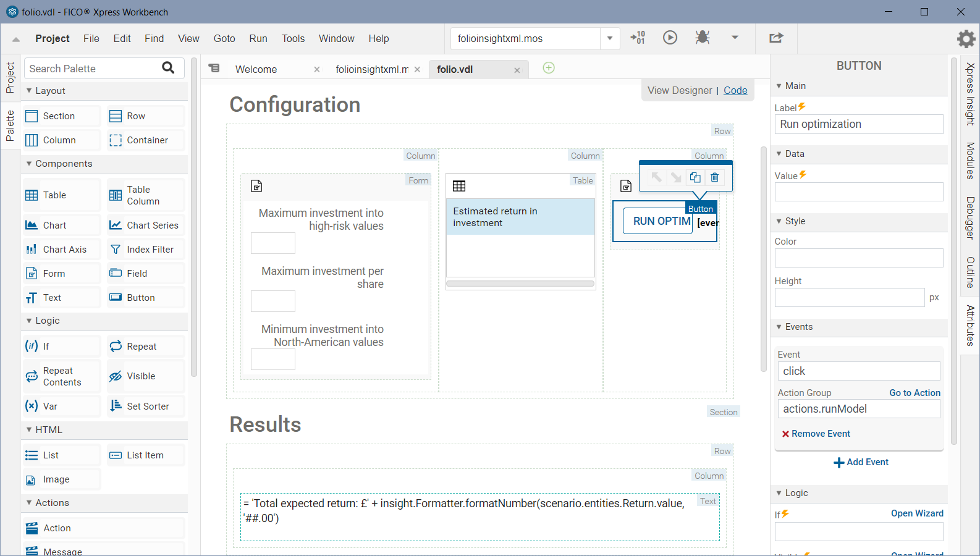The width and height of the screenshot is (980, 556).
Task: Collapse the Logic palette group
Action: [29, 320]
